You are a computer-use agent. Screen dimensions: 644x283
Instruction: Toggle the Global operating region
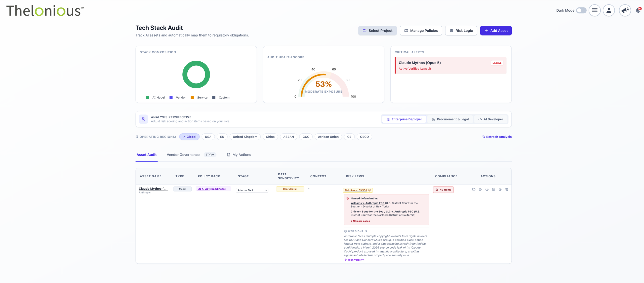[189, 137]
